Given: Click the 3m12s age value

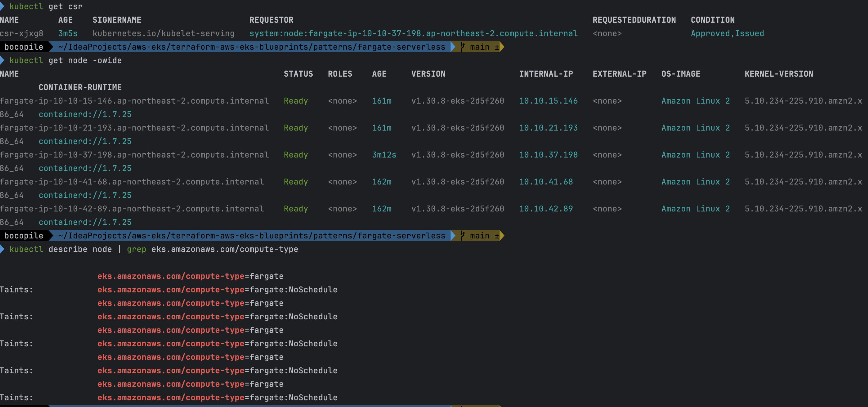Looking at the screenshot, I should (x=384, y=155).
